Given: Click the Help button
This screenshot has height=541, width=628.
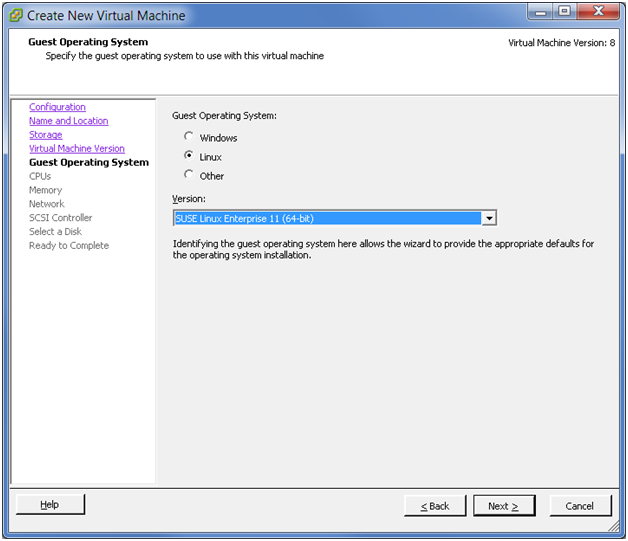Looking at the screenshot, I should pos(50,505).
